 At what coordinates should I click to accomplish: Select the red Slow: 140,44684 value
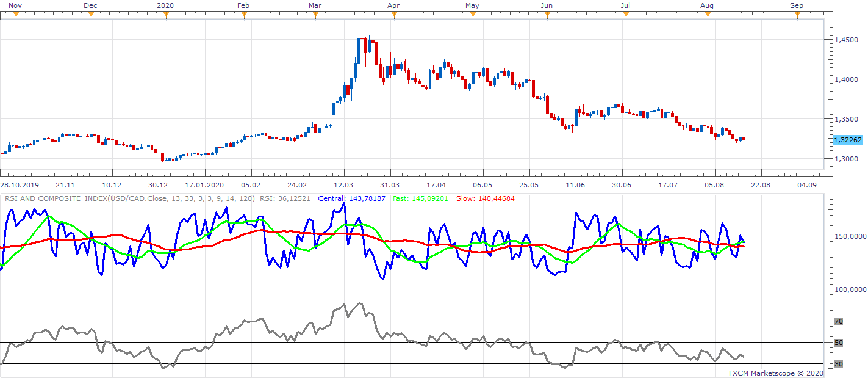click(486, 198)
